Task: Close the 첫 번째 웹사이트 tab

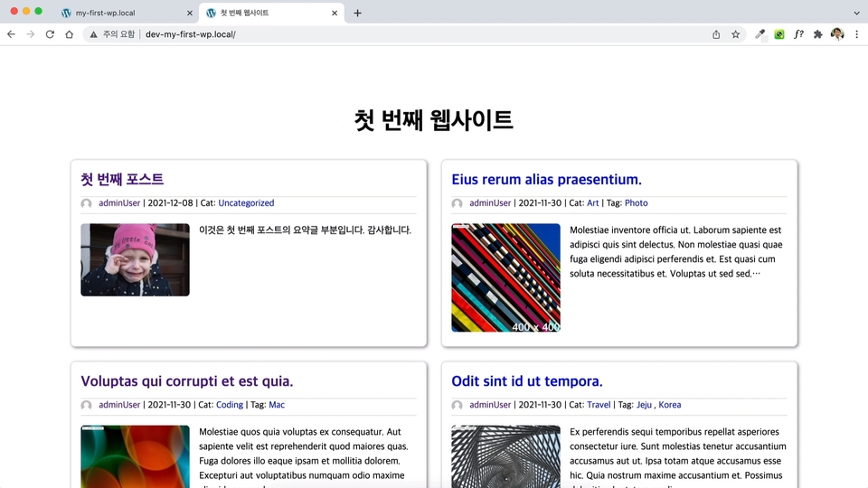Action: [335, 13]
